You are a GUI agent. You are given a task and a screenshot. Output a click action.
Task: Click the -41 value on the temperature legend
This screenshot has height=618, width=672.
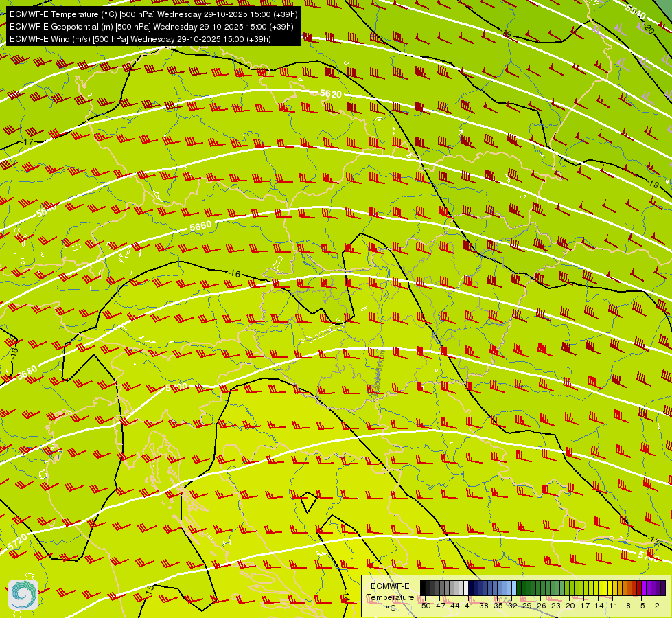click(468, 606)
